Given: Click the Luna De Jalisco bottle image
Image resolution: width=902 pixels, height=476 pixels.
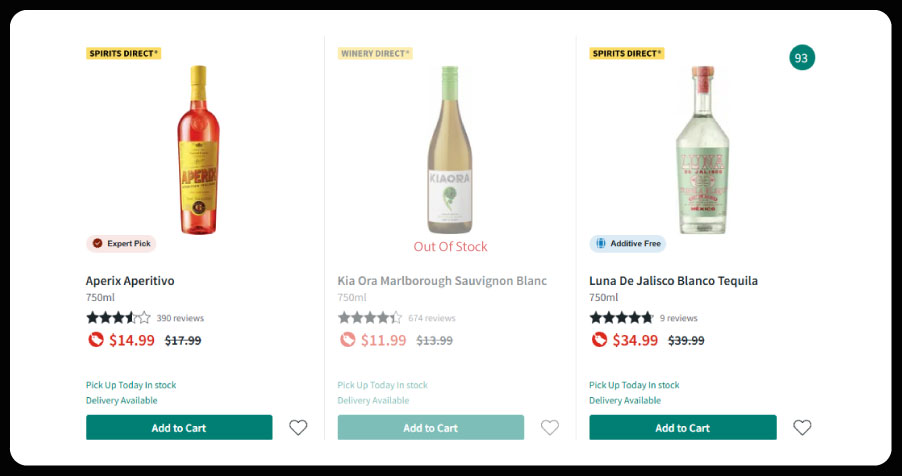Looking at the screenshot, I should (x=702, y=148).
